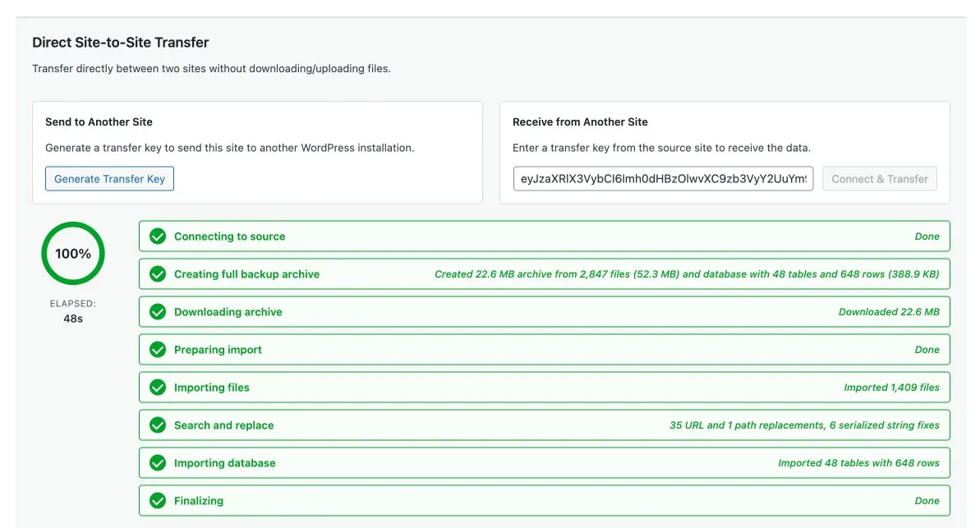980x528 pixels.
Task: Click the Receive from Another Site heading
Action: click(x=580, y=122)
